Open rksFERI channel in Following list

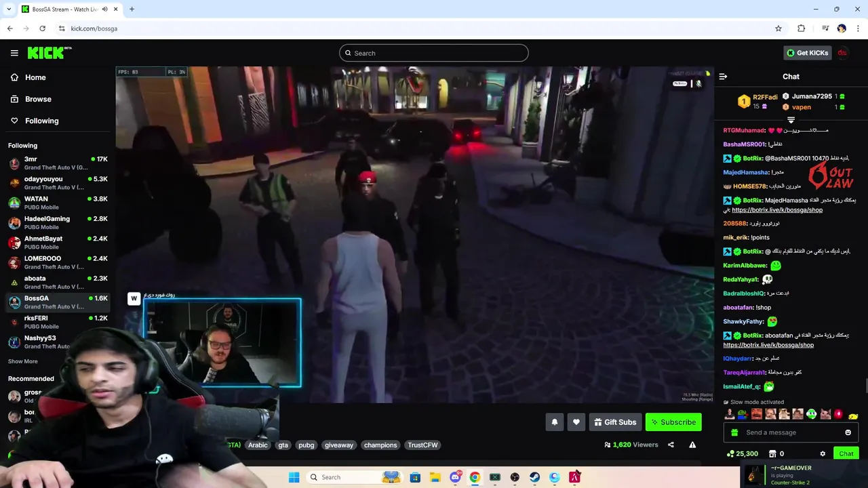pos(58,322)
